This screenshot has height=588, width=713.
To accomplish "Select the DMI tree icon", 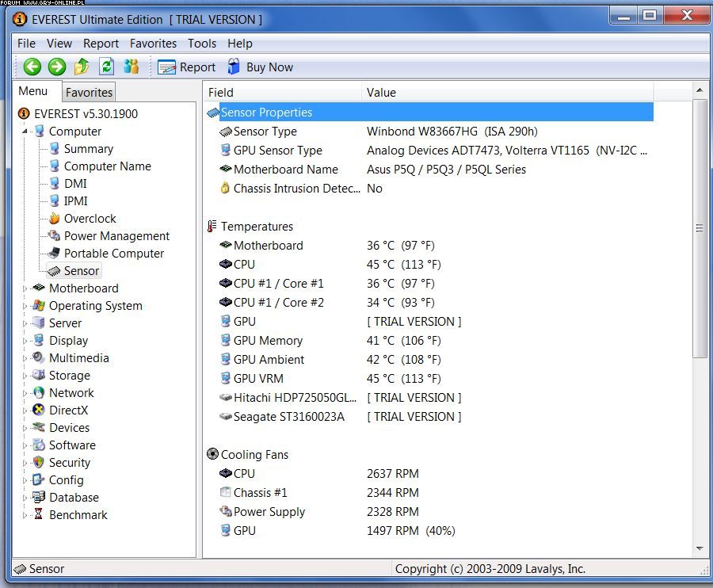I will (55, 183).
